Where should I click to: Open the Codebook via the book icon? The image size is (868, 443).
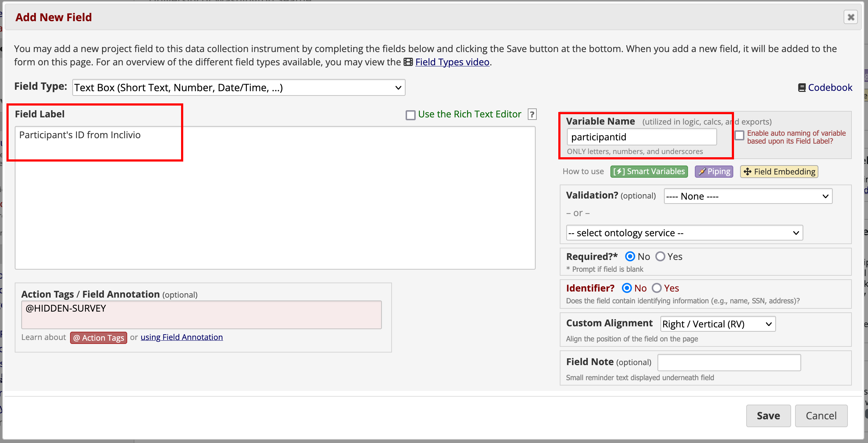pos(802,87)
